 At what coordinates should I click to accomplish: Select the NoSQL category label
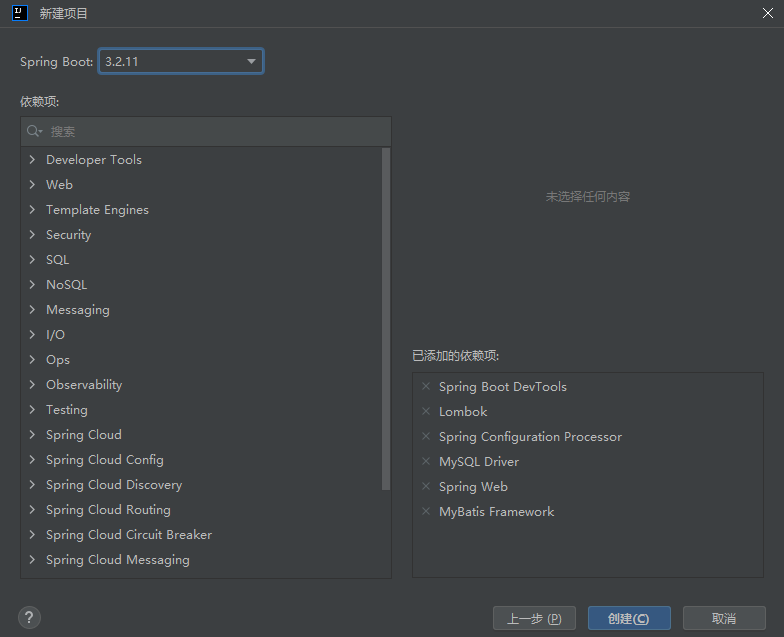(x=66, y=284)
